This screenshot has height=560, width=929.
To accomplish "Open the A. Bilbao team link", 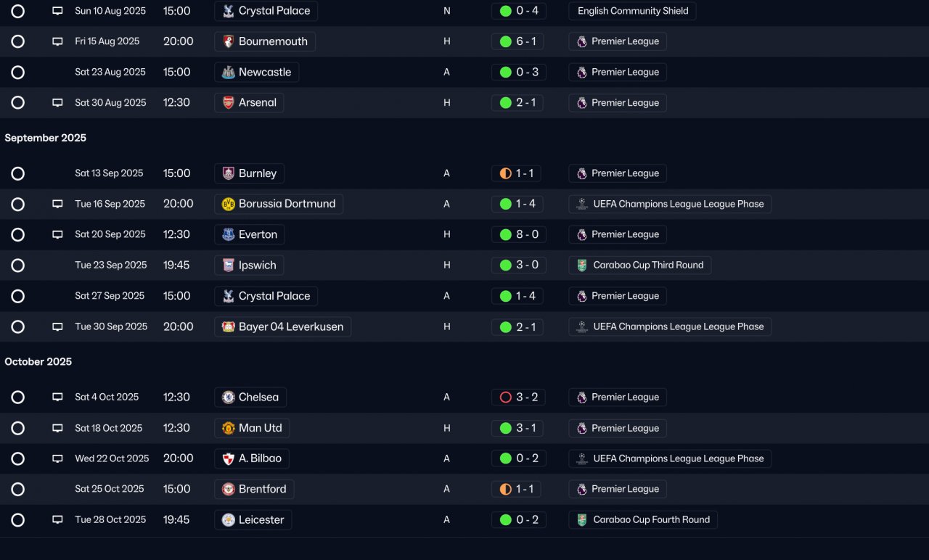I will [252, 458].
